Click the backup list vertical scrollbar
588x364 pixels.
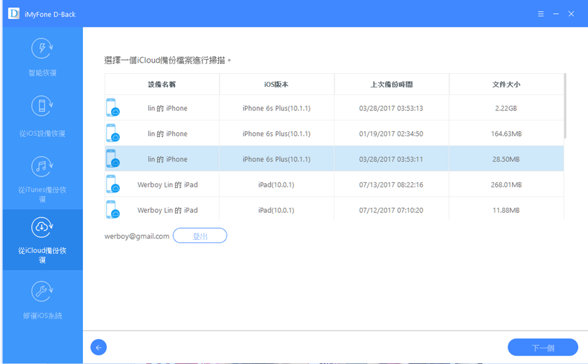tap(565, 106)
